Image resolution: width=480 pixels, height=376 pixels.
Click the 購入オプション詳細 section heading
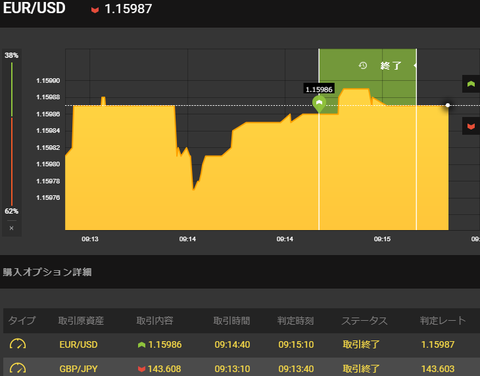pos(47,272)
